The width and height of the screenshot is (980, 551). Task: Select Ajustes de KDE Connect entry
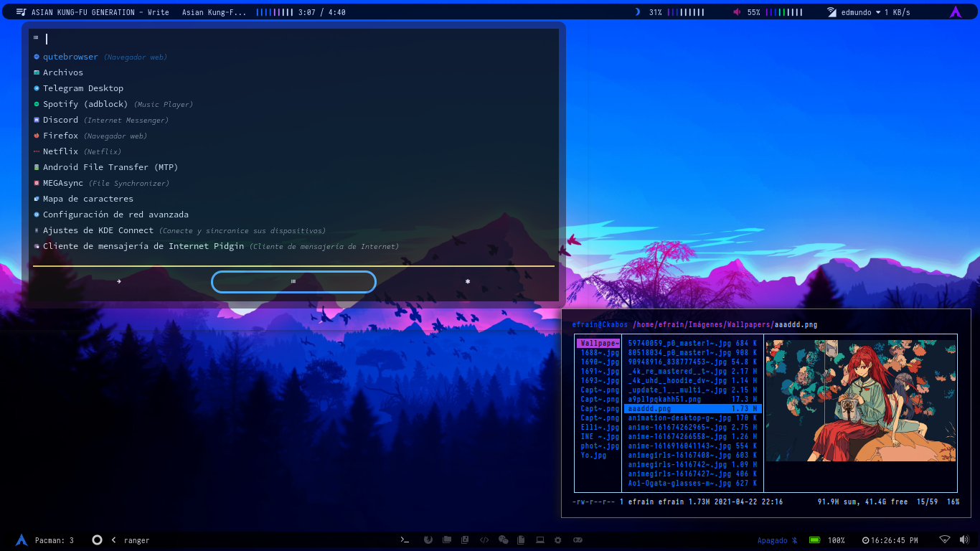(x=293, y=230)
